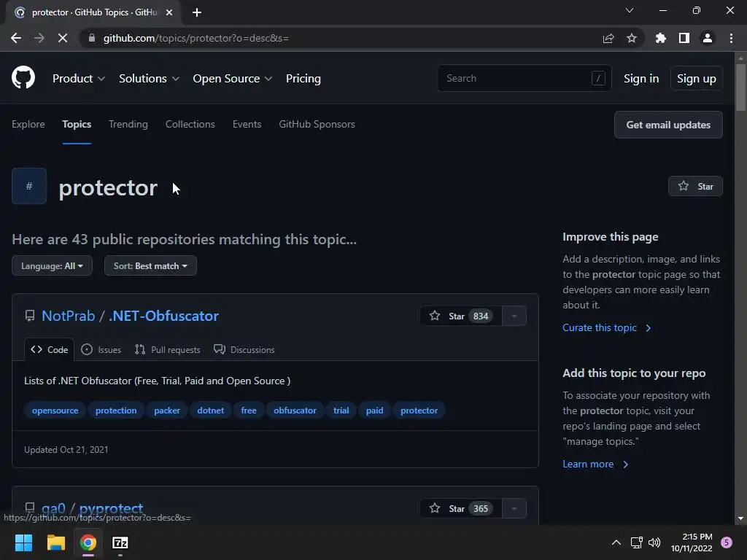Click the hashtag topic icon beside protector
The width and height of the screenshot is (747, 560).
(29, 186)
